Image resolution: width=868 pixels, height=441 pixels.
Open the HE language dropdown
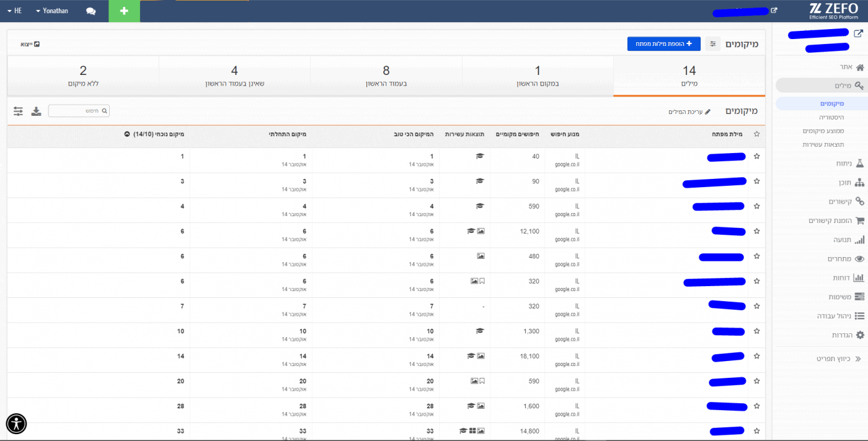tap(15, 11)
